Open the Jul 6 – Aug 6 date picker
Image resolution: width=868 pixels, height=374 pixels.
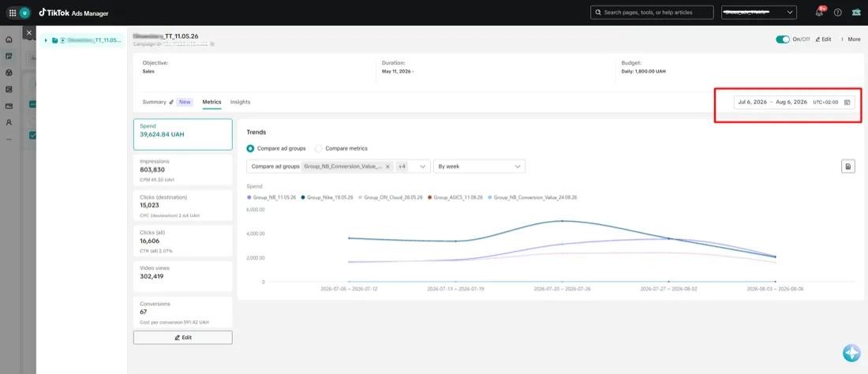795,103
